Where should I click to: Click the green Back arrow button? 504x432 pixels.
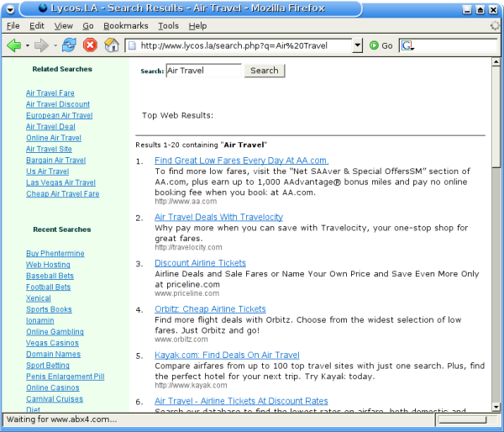(13, 45)
